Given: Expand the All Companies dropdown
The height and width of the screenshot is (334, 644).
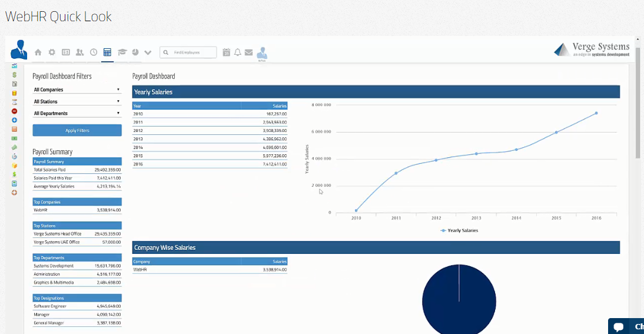Looking at the screenshot, I should (x=77, y=90).
